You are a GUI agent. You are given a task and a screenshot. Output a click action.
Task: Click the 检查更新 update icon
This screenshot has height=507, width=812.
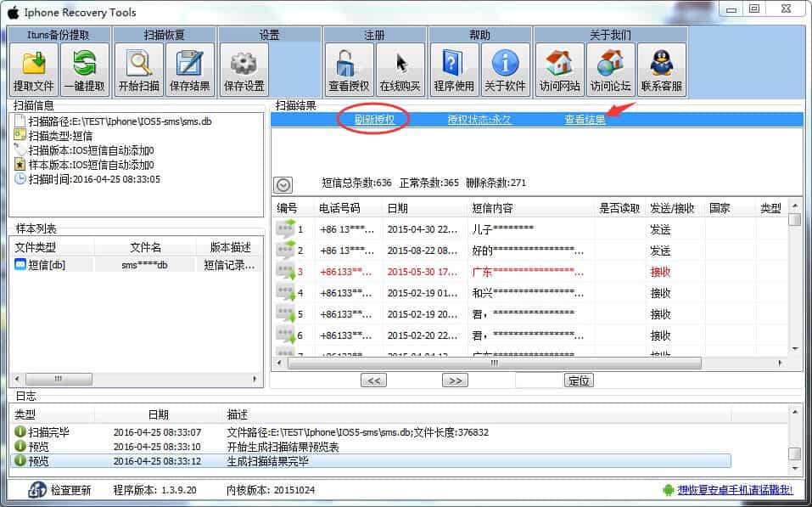[37, 489]
